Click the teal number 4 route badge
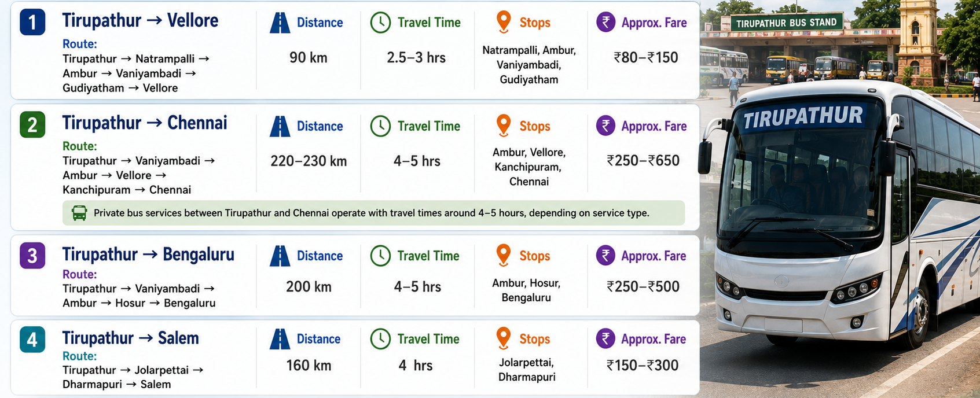Image resolution: width=980 pixels, height=398 pixels. click(x=32, y=340)
